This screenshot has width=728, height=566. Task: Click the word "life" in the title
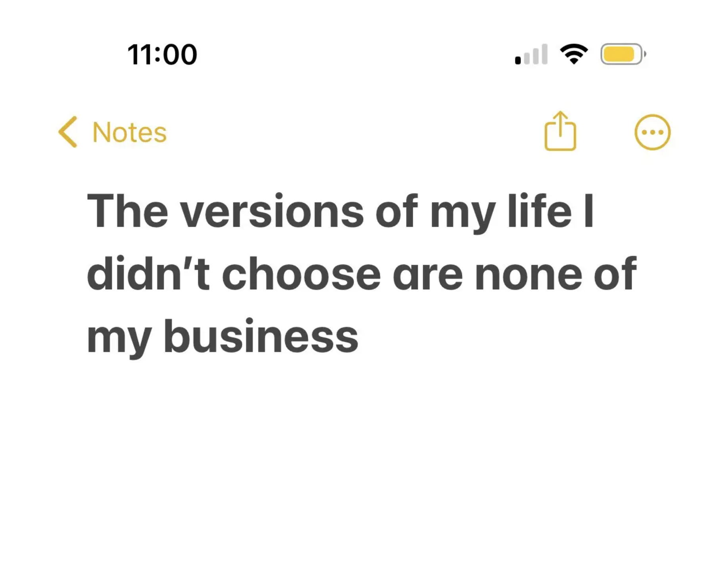point(539,211)
